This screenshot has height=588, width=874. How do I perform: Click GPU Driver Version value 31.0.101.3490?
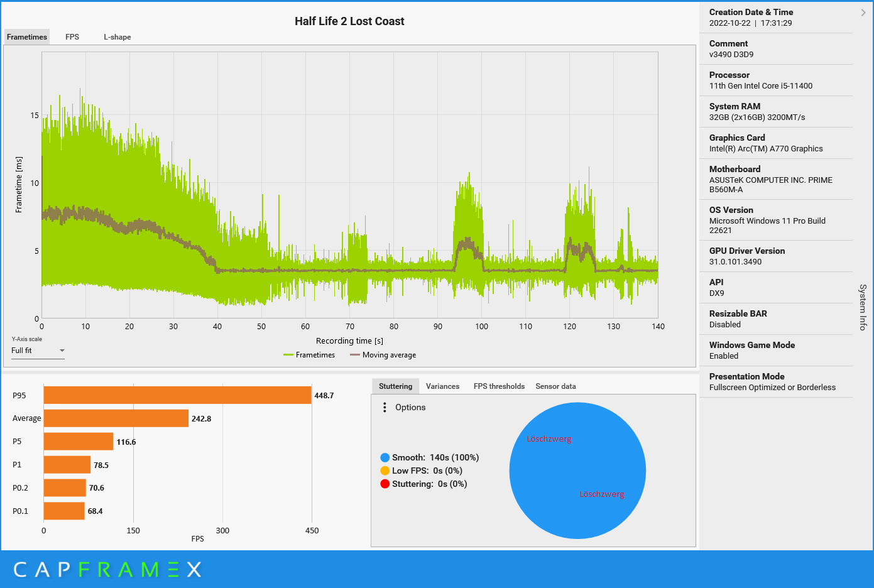coord(735,262)
